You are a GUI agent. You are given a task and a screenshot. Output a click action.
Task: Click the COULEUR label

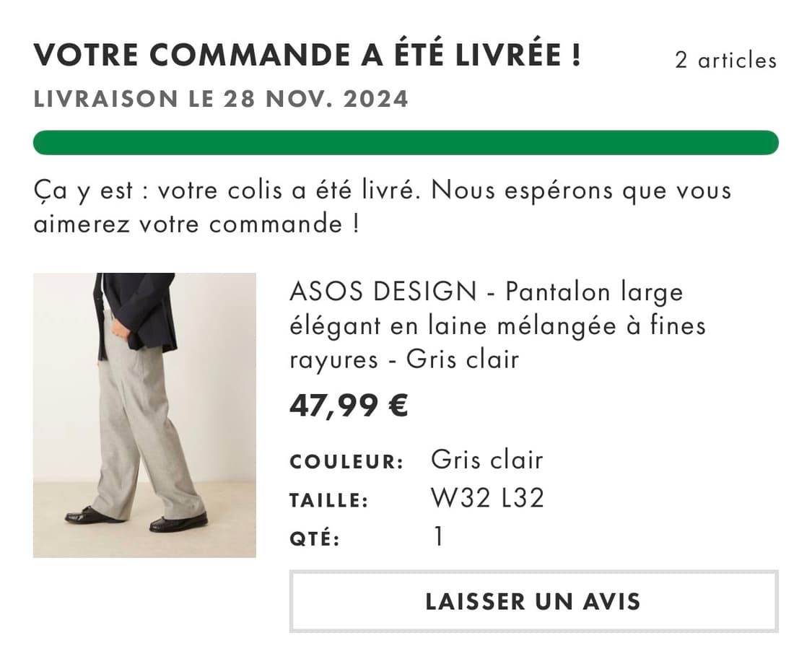[x=346, y=462]
